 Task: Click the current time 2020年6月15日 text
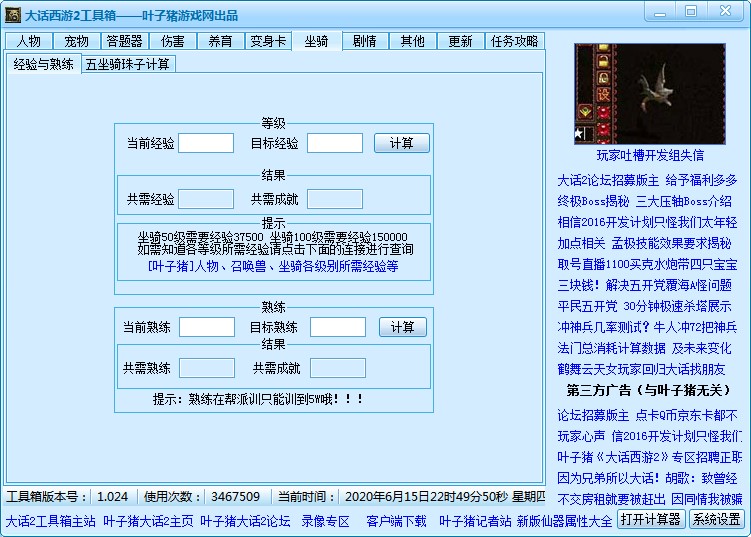click(x=445, y=497)
